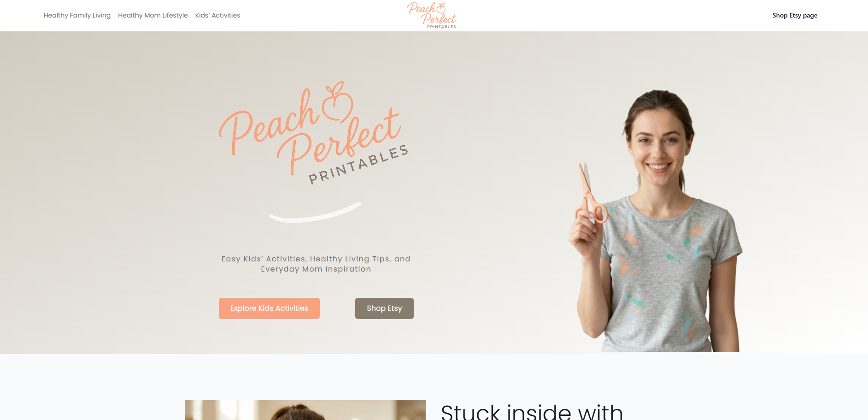Click the peach outline icon in hero logo
The image size is (868, 420).
tap(337, 102)
